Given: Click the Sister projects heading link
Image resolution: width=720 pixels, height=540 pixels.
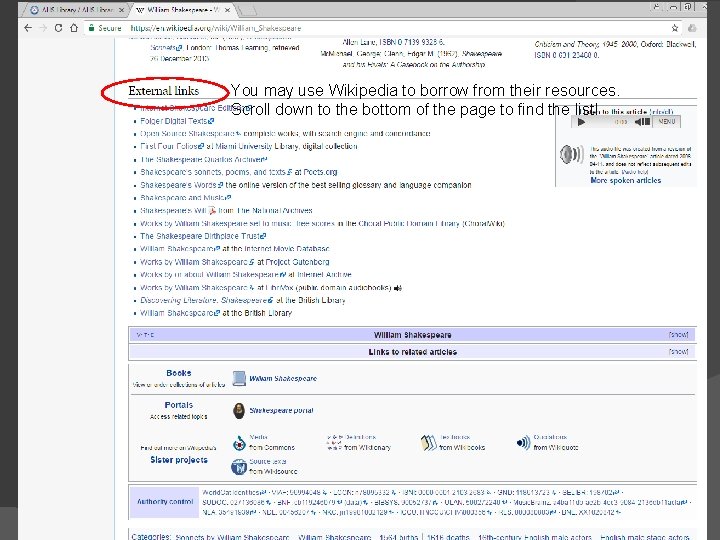Looking at the screenshot, I should tap(179, 460).
